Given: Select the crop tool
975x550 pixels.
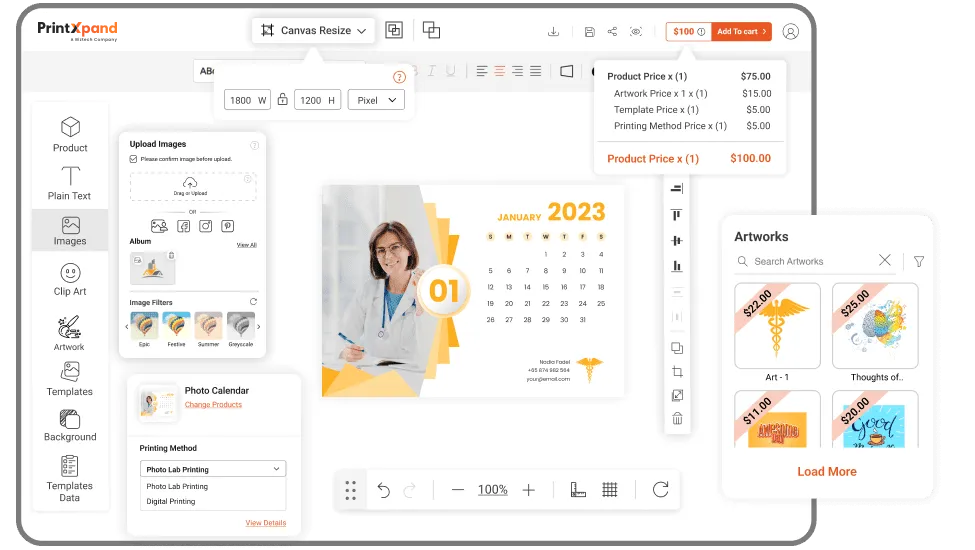Looking at the screenshot, I should coord(677,372).
